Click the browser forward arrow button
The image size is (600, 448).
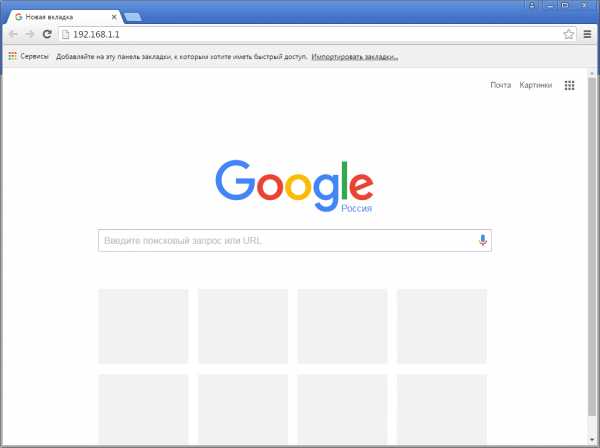(30, 34)
